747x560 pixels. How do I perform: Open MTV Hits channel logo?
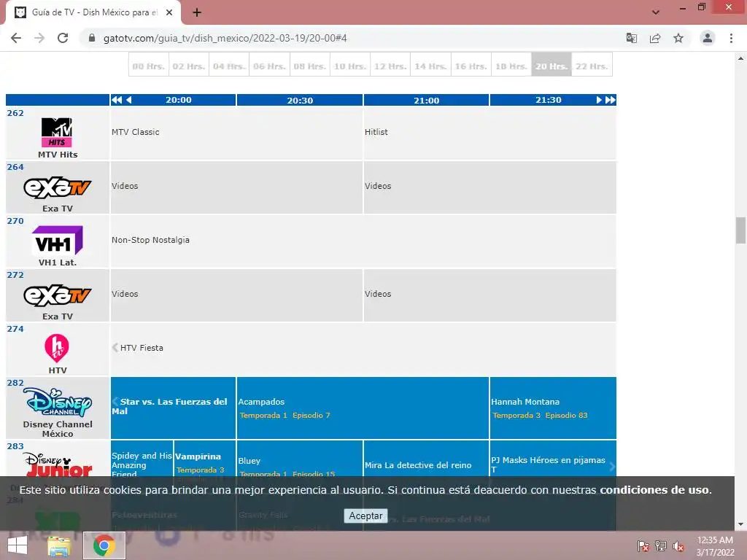pyautogui.click(x=57, y=133)
